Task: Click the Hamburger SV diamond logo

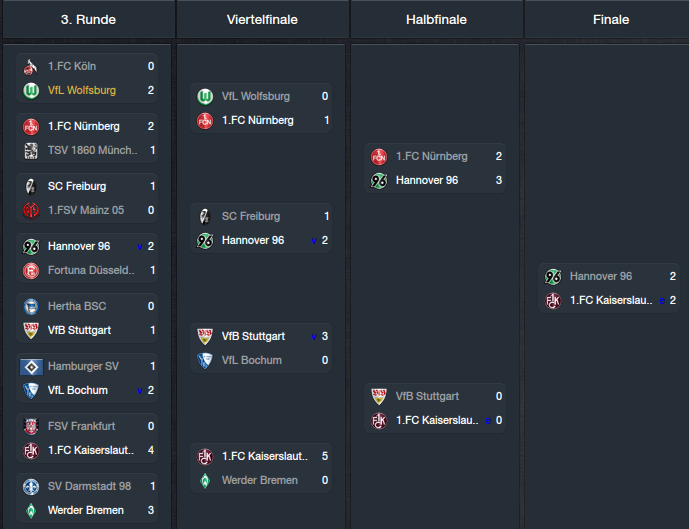Action: coord(31,366)
